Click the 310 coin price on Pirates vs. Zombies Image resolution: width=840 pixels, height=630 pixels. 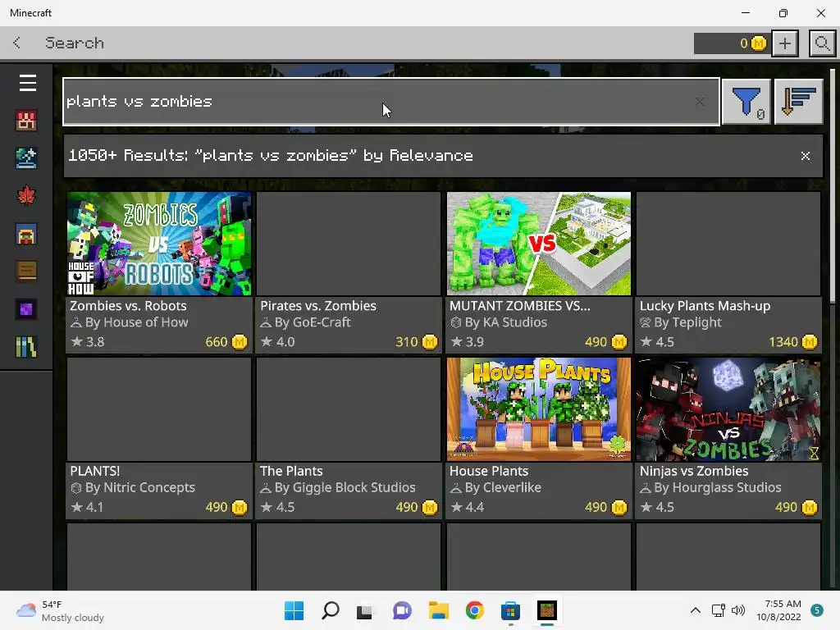tap(416, 342)
